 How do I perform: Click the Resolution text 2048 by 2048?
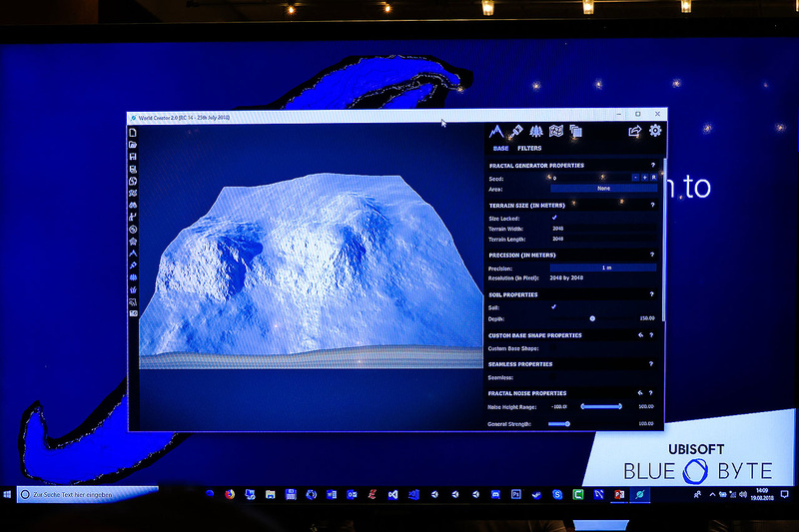(566, 277)
